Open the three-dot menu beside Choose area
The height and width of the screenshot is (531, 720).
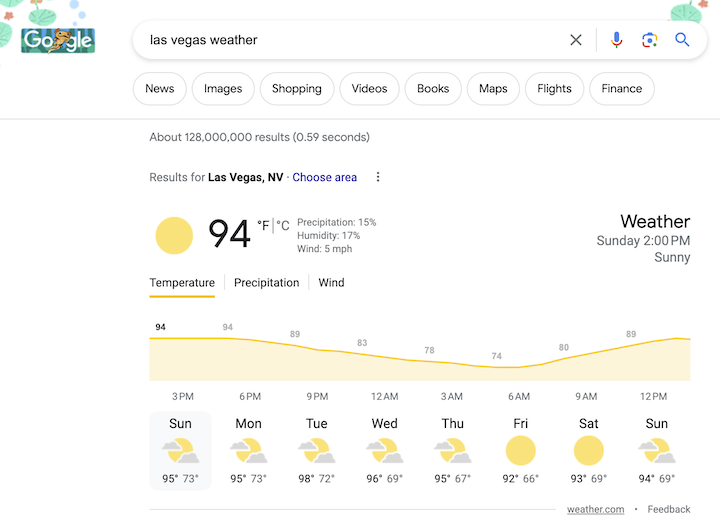(x=378, y=177)
